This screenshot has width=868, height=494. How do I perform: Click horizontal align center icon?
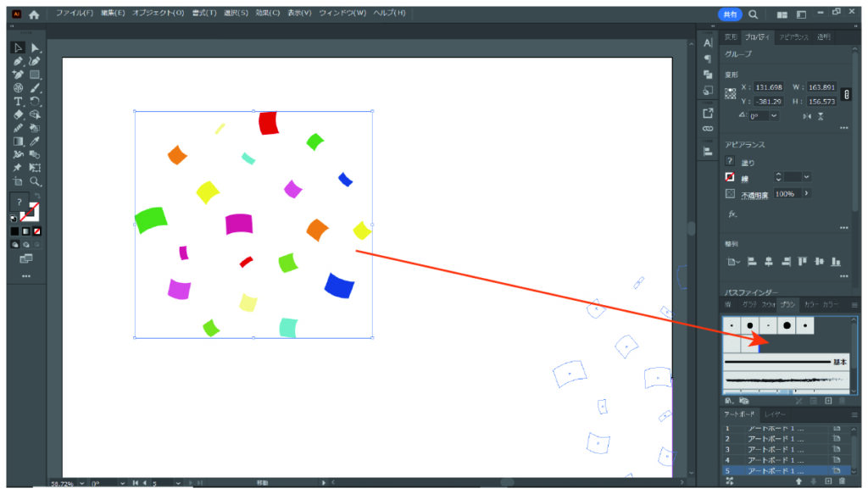(768, 261)
